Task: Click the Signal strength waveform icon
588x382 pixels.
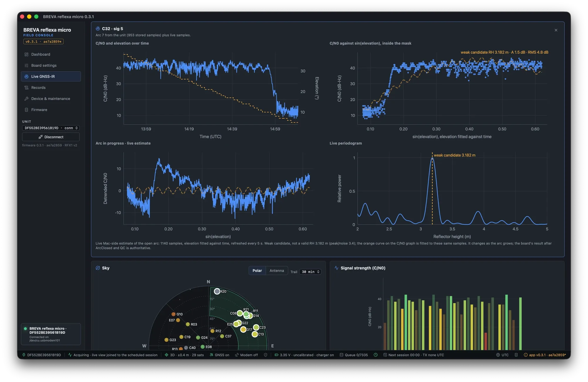Action: pyautogui.click(x=336, y=268)
